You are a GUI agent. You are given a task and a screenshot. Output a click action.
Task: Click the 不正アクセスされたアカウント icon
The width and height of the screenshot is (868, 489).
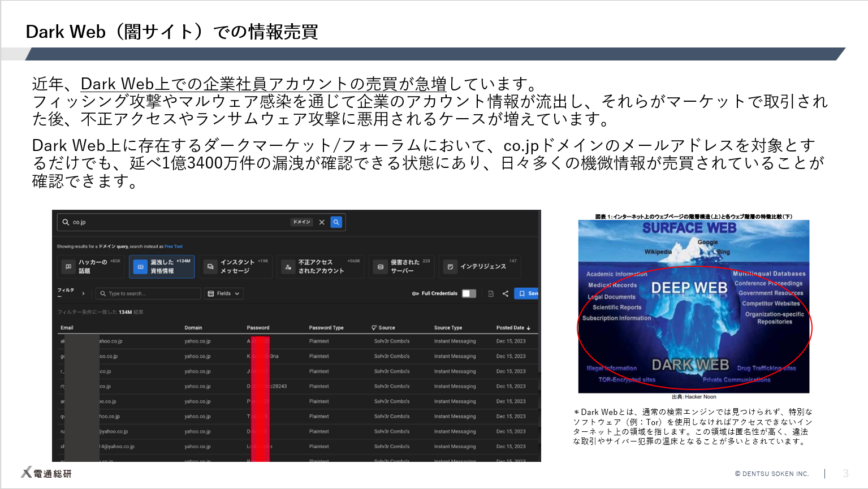[288, 267]
